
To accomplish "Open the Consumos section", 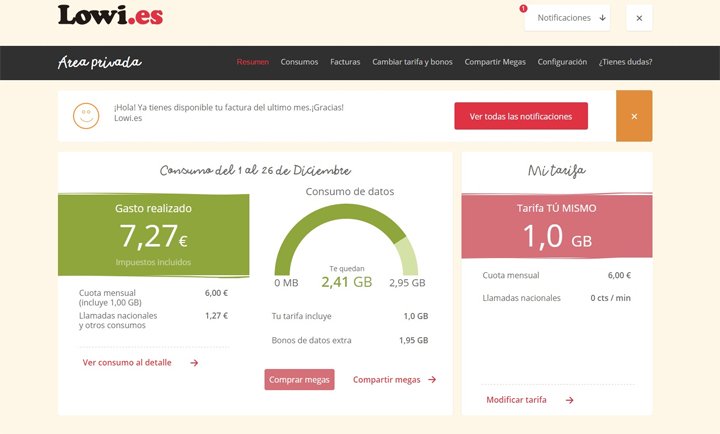I will pyautogui.click(x=299, y=62).
